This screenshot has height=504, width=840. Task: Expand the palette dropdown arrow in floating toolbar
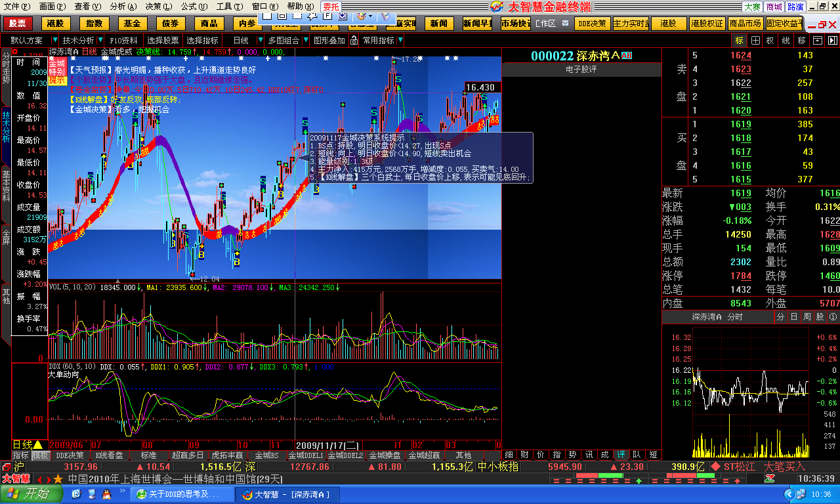tap(371, 15)
